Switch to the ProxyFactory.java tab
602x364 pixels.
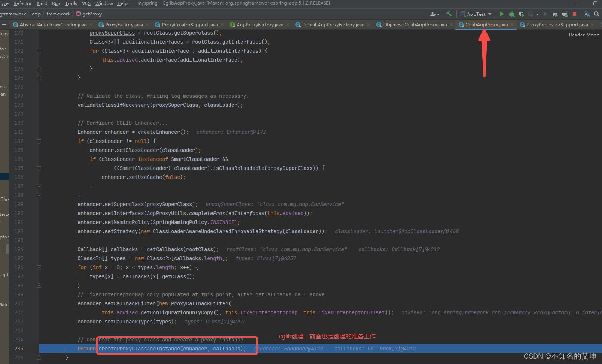coord(124,25)
